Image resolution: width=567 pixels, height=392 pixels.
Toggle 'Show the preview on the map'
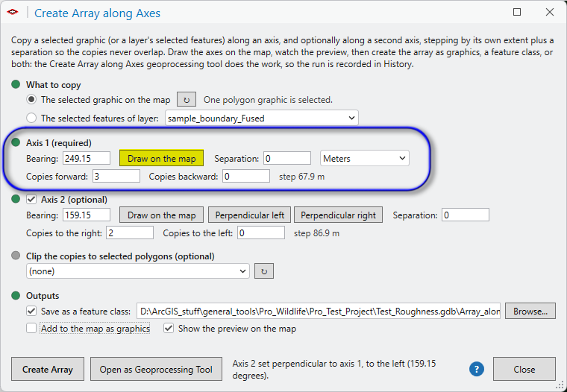(169, 328)
